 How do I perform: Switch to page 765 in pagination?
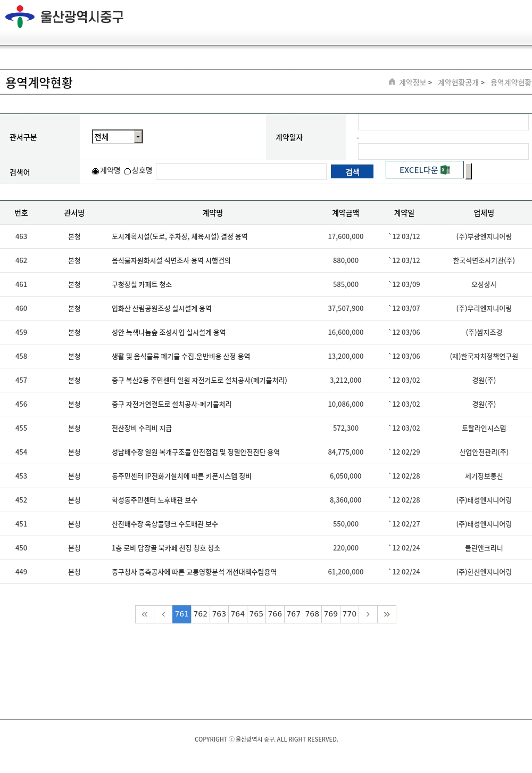coord(256,614)
